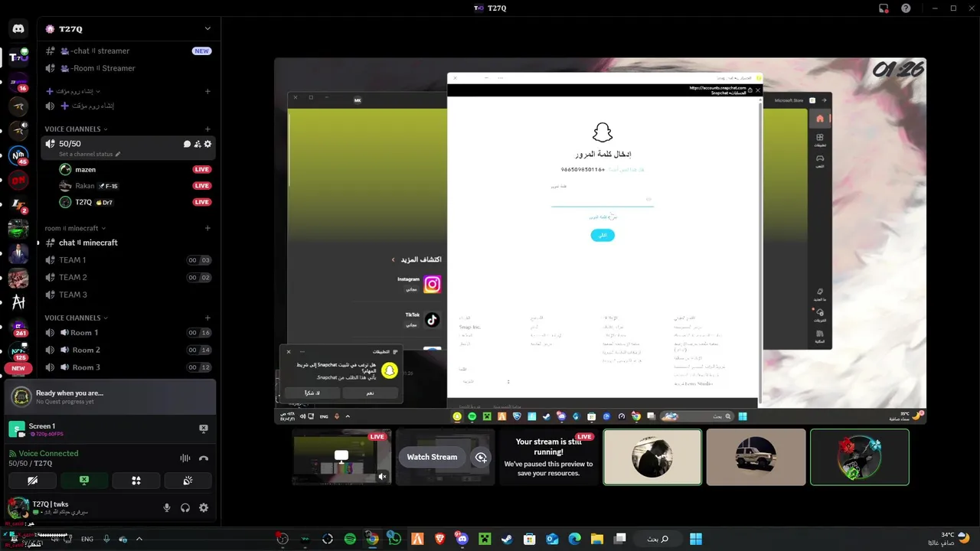Image resolution: width=980 pixels, height=551 pixels.
Task: Collapse the first VOICE CHANNELS category
Action: click(x=76, y=129)
